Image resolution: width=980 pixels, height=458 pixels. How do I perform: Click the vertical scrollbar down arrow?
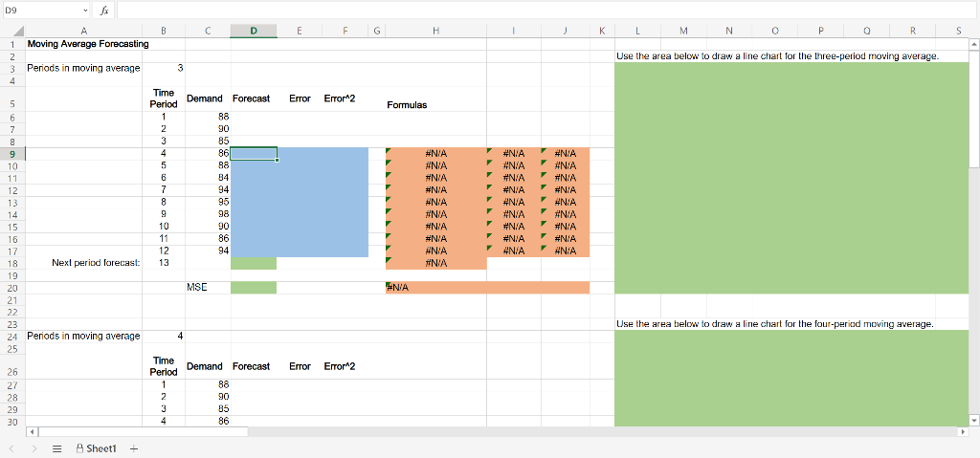972,420
